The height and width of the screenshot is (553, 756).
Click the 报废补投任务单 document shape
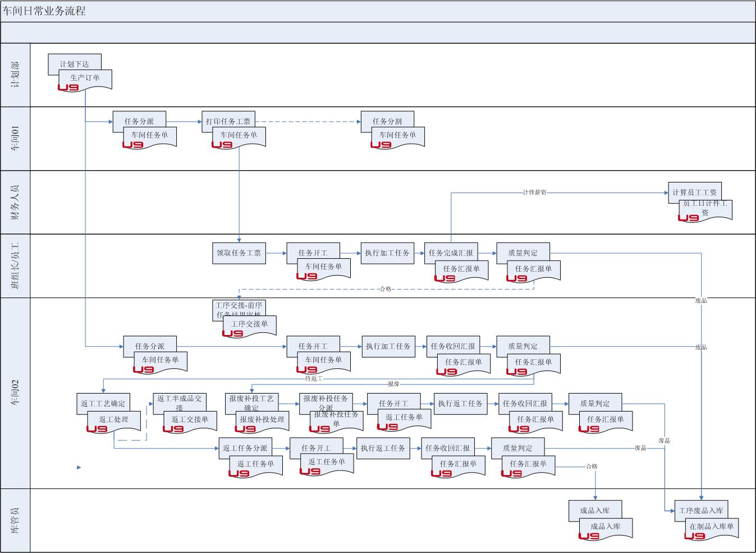point(337,422)
